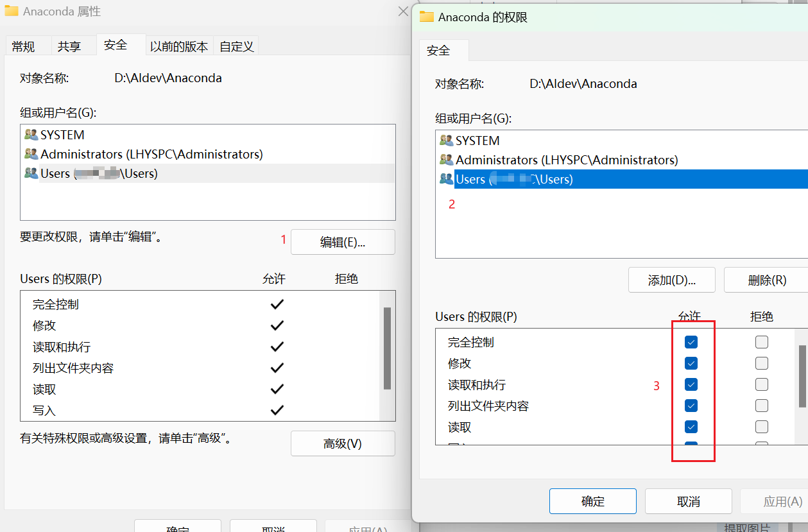Image resolution: width=808 pixels, height=532 pixels.
Task: Click 读取和执行 row in 属性 permissions list
Action: (x=200, y=347)
